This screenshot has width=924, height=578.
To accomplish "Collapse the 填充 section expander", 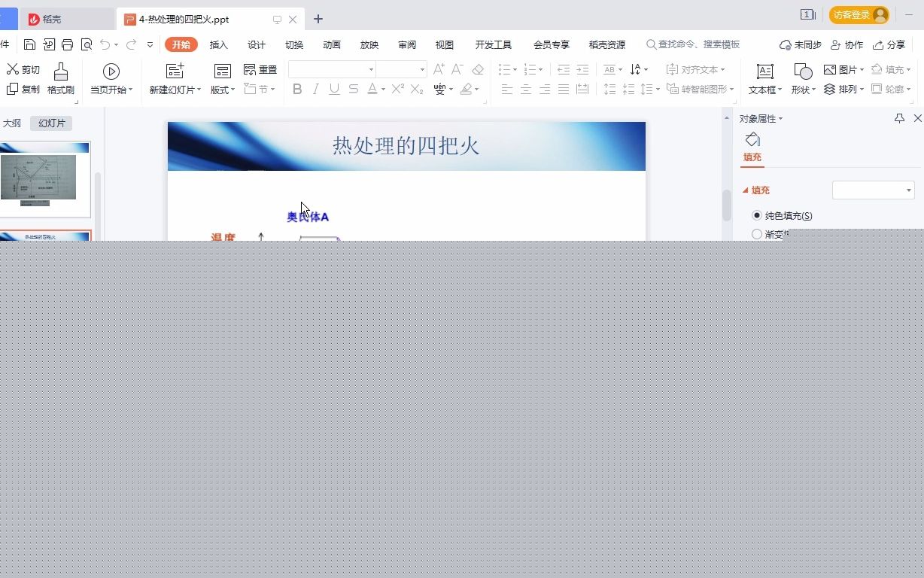I will coord(746,190).
